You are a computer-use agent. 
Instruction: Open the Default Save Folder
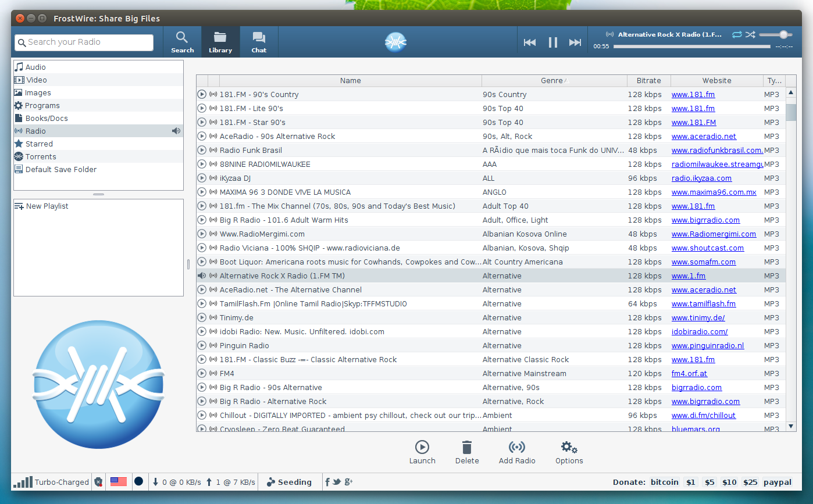coord(98,170)
